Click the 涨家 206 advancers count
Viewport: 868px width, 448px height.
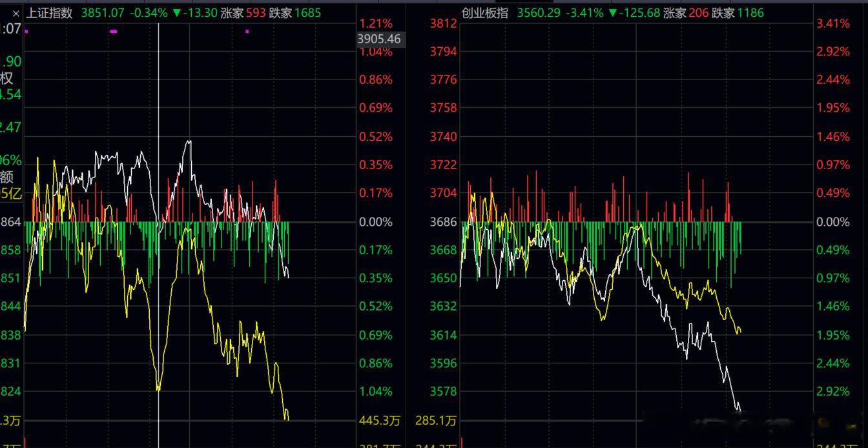click(x=686, y=12)
